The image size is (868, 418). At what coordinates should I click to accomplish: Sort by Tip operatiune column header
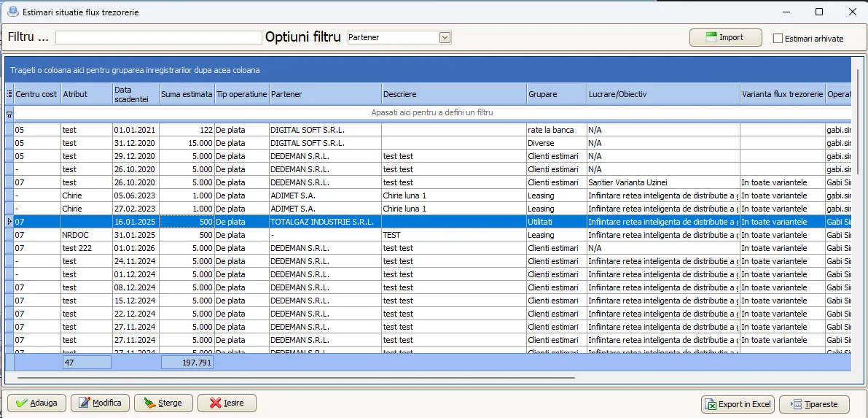click(x=241, y=94)
